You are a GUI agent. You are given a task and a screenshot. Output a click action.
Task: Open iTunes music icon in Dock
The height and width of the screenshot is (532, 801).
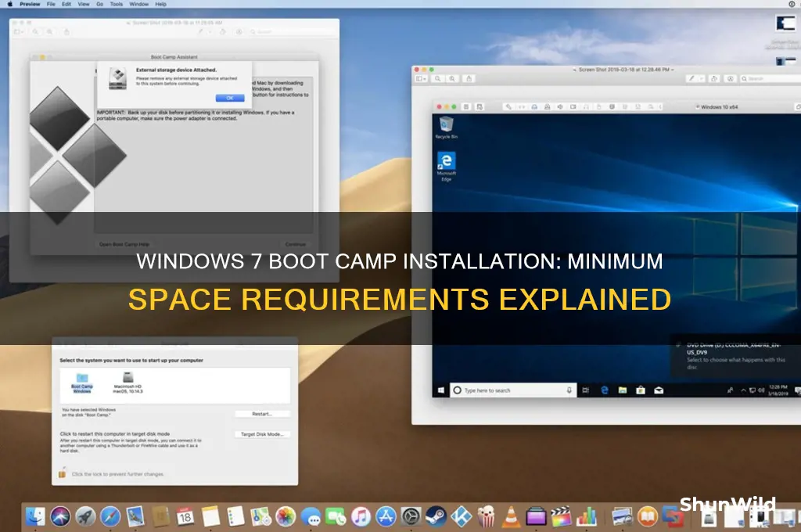tap(361, 516)
